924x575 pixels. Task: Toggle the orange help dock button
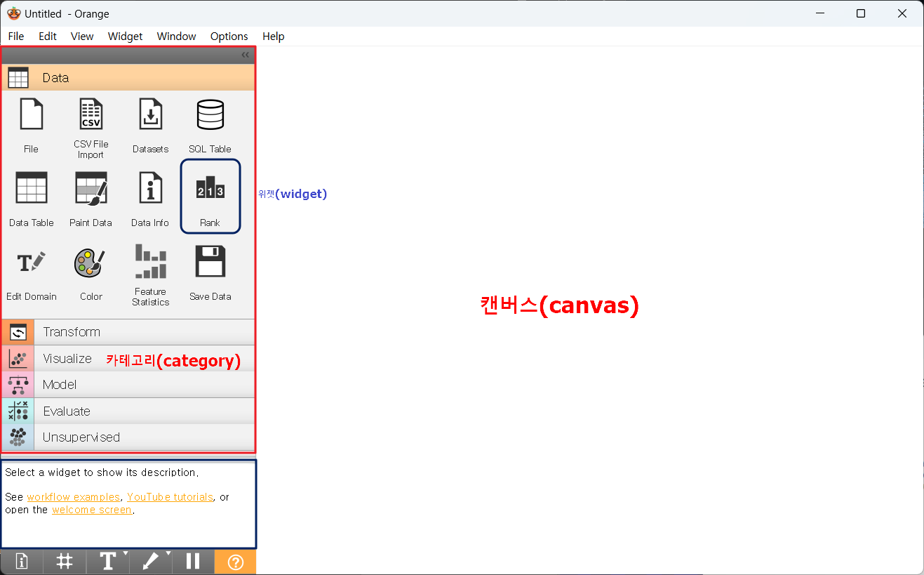236,562
